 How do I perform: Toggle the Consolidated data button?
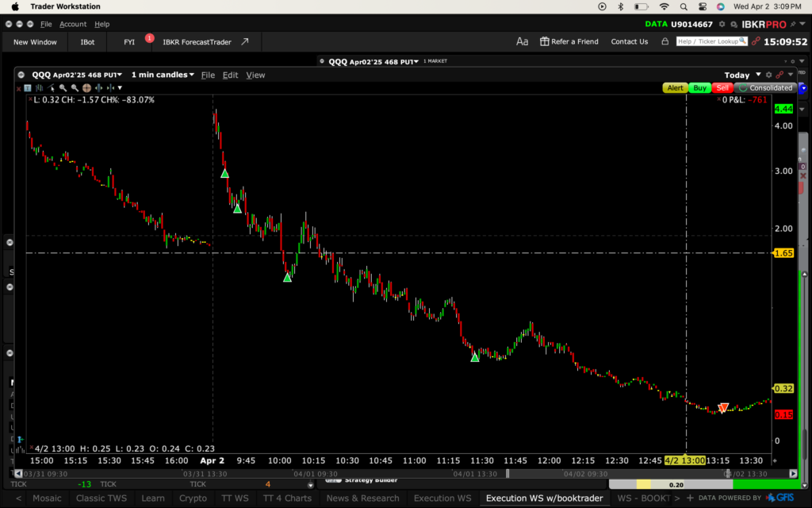tap(766, 88)
